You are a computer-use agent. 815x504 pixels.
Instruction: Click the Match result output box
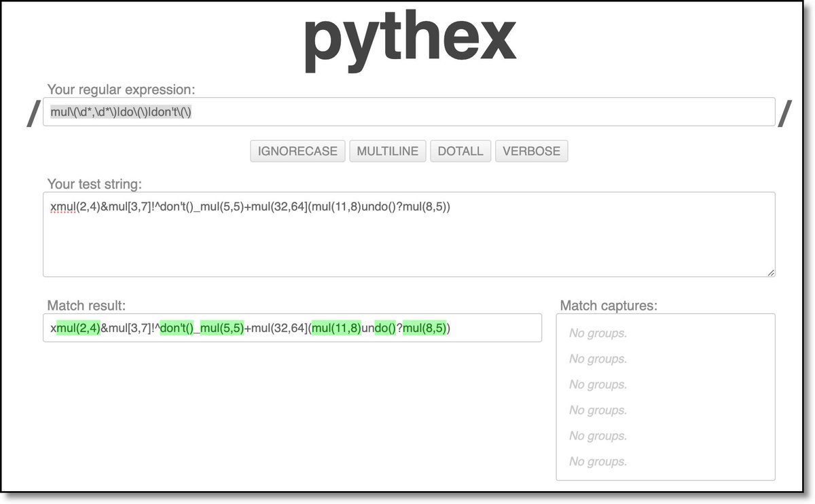[292, 328]
